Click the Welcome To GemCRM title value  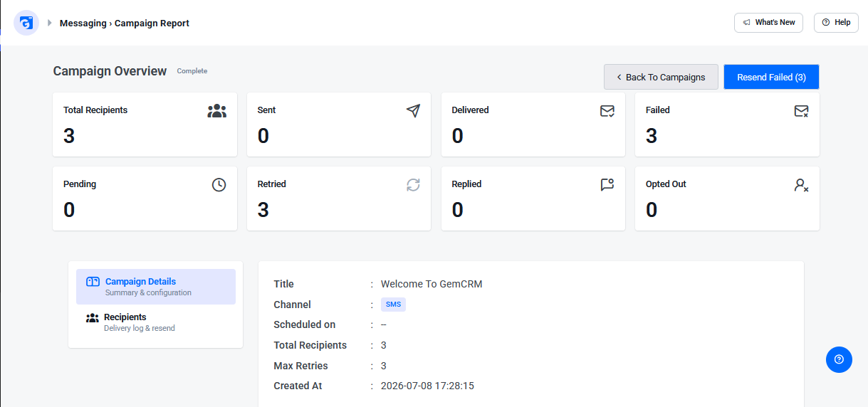[x=432, y=284]
